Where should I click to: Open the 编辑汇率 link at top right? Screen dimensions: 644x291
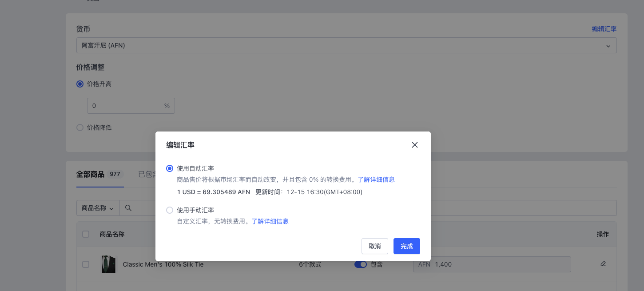(x=604, y=29)
